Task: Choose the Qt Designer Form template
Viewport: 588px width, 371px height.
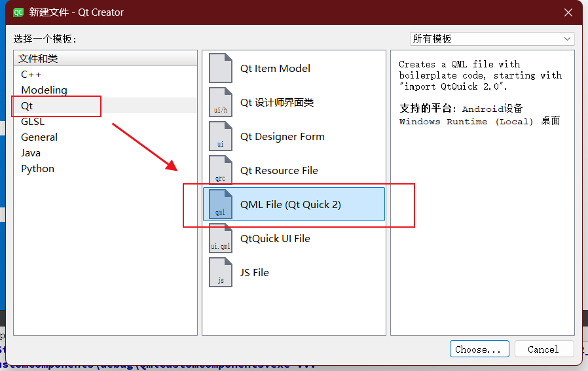Action: 293,136
